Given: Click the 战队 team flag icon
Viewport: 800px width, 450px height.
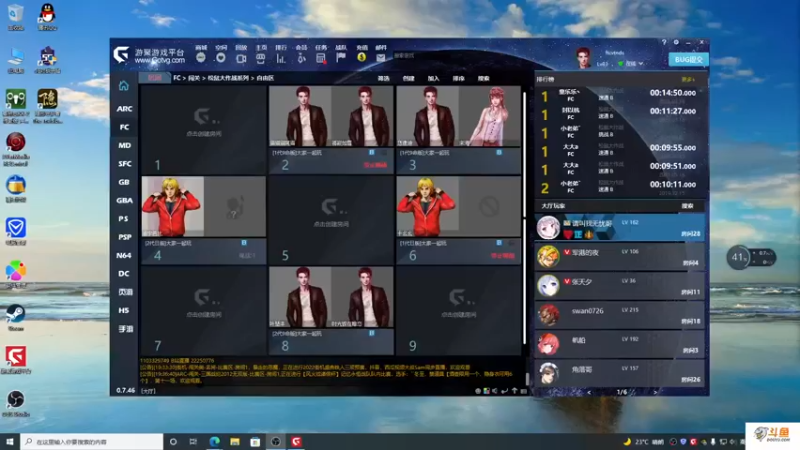Looking at the screenshot, I should point(341,58).
